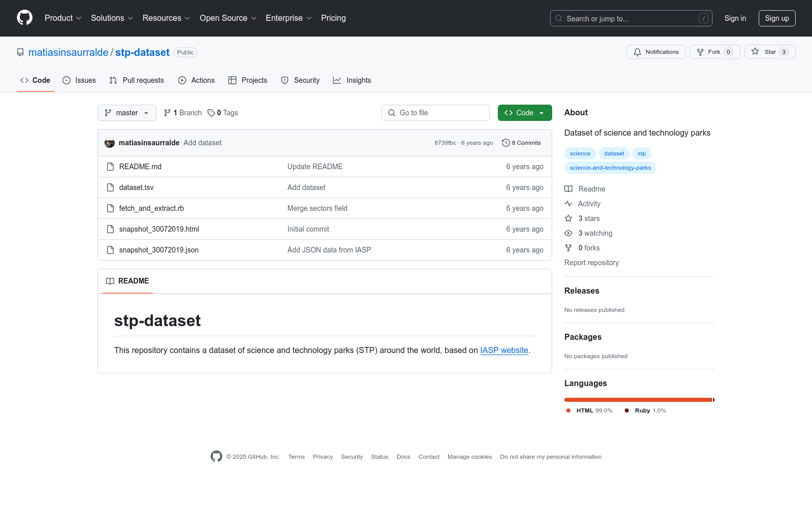Click the bell icon on Notifications button
This screenshot has height=508, width=812.
pyautogui.click(x=637, y=52)
